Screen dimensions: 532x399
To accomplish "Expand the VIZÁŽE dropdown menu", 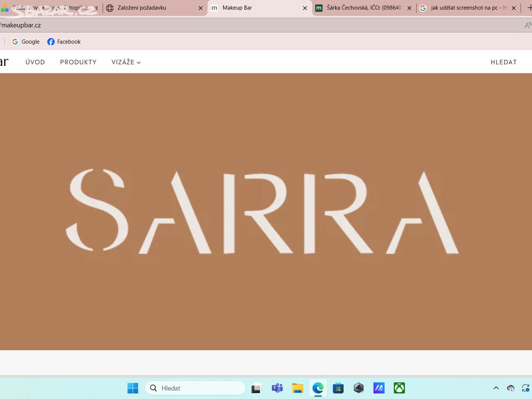I will [126, 62].
